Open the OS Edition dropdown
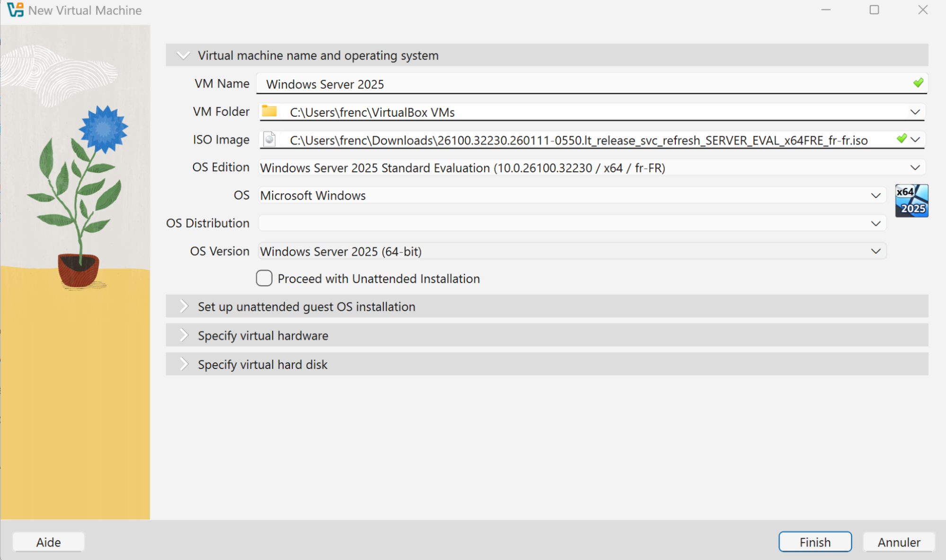 (592, 167)
